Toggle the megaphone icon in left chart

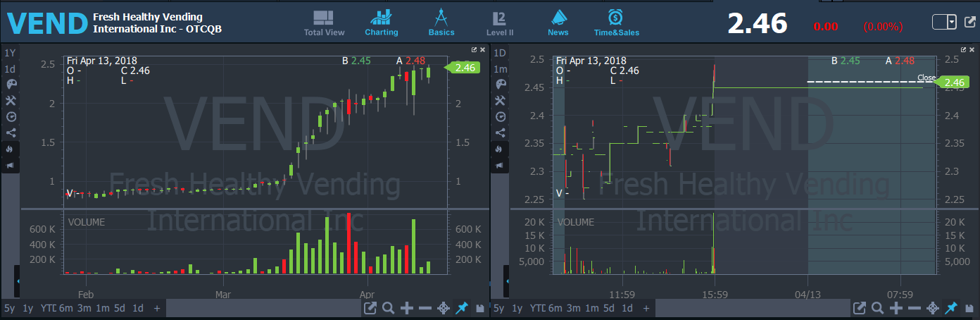(x=10, y=165)
